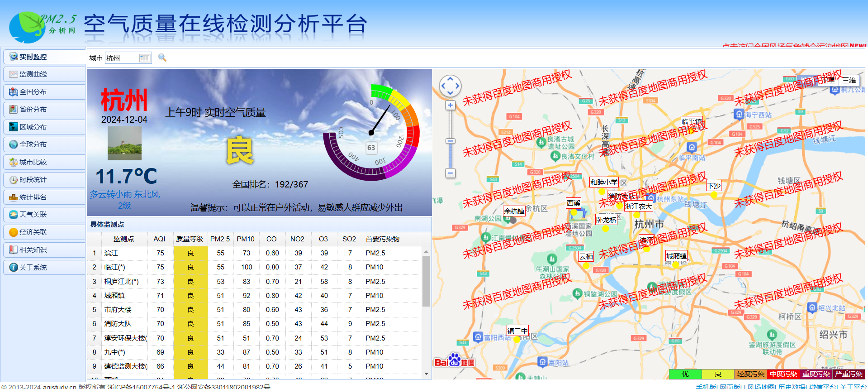
Task: Click the AQI gauge dial showing 63
Action: 371,132
